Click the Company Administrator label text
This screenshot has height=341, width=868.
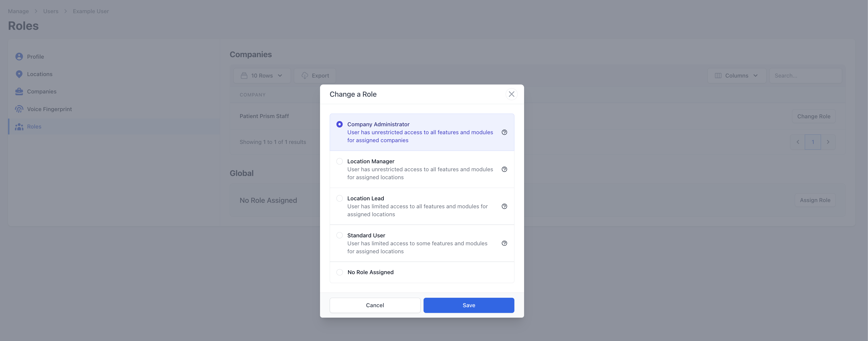tap(378, 124)
